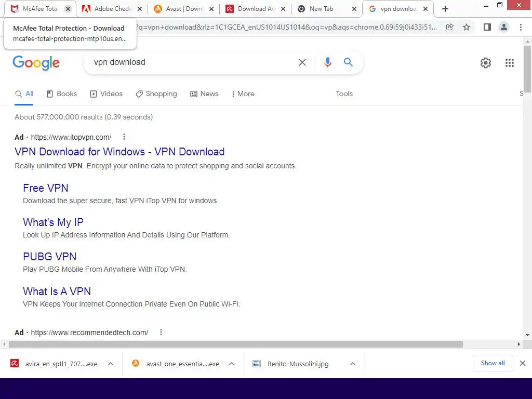This screenshot has width=532, height=399.
Task: Expand the More search filters
Action: pos(243,94)
